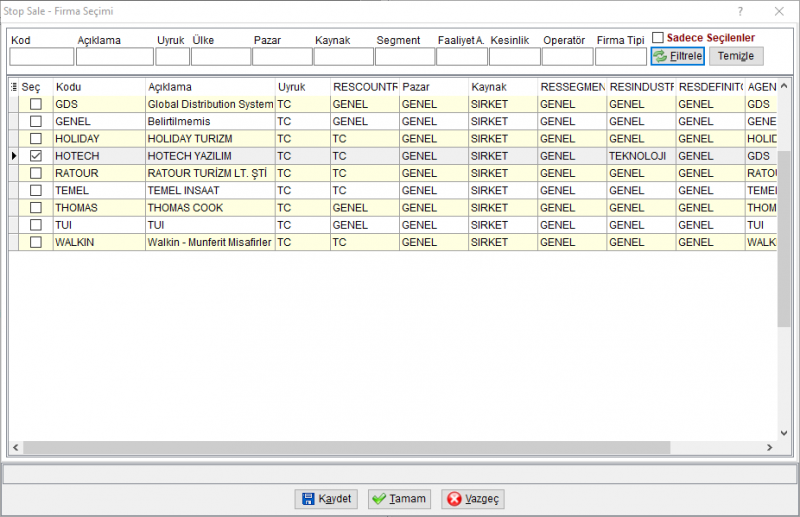Click the vertical scrollbar down arrow
800x517 pixels.
click(x=784, y=433)
